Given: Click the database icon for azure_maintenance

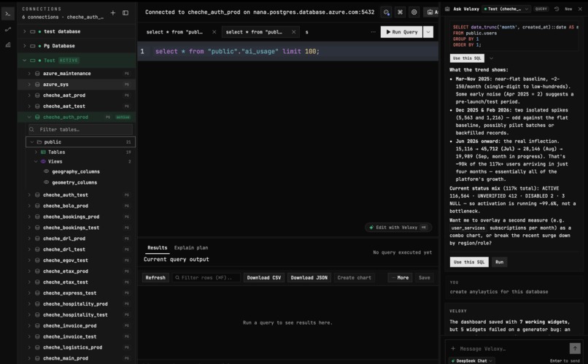Looking at the screenshot, I should point(37,74).
